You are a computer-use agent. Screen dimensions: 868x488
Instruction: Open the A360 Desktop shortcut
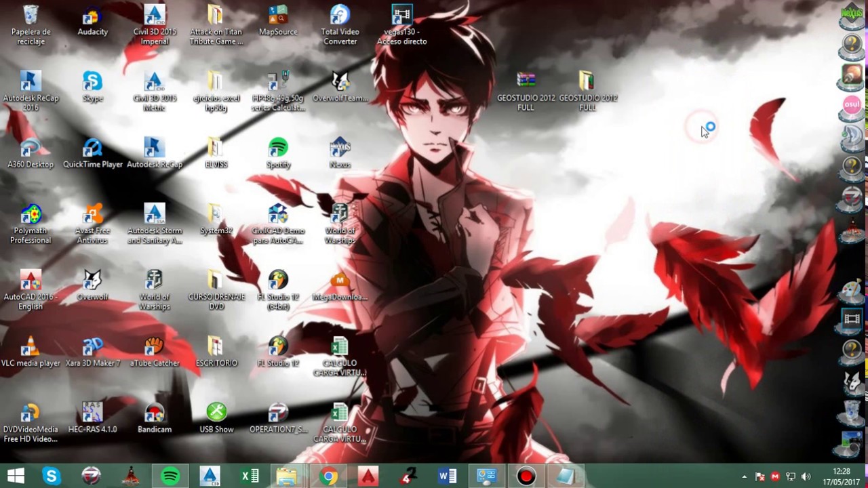tap(31, 153)
